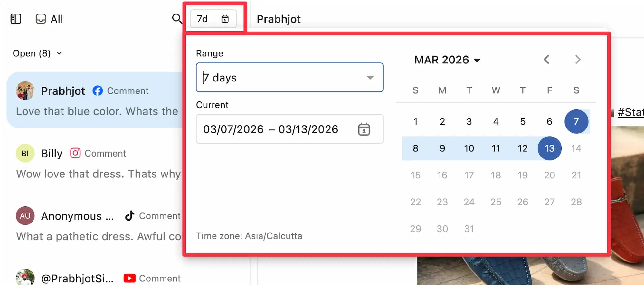This screenshot has width=644, height=285.
Task: Open the MAR 2026 month selector
Action: (447, 60)
